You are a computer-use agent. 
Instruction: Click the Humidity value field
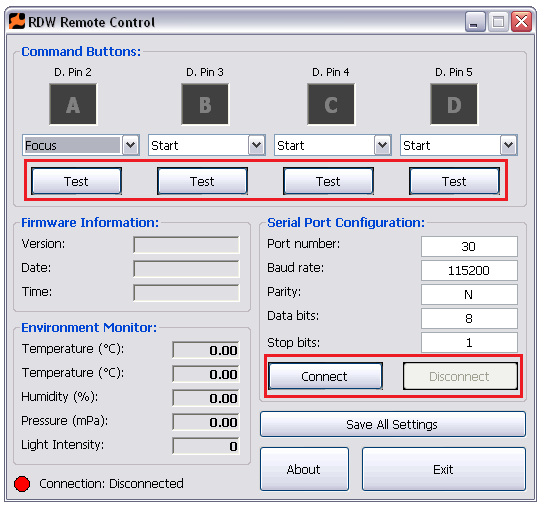pyautogui.click(x=206, y=398)
